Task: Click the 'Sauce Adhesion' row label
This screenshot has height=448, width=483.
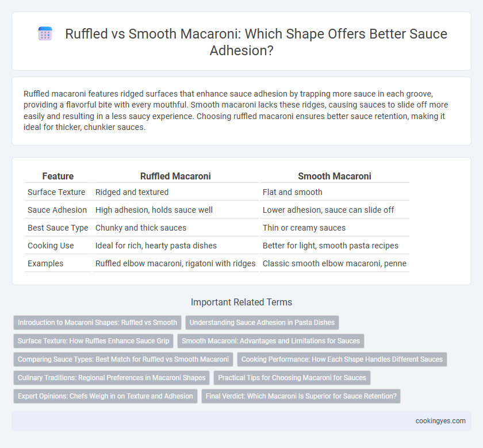Action: click(x=58, y=210)
